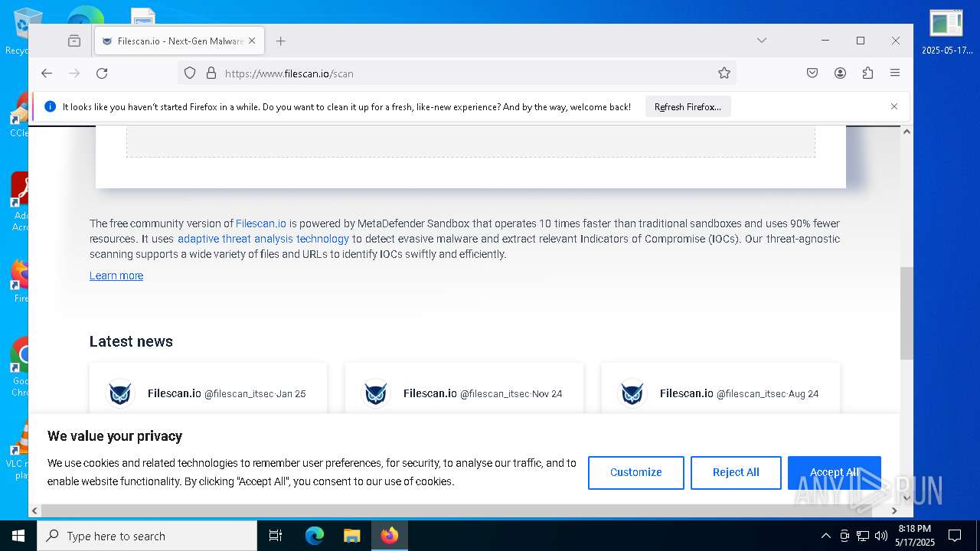Select the Filescan.io - Next-Gen Malware tab
Image resolution: width=980 pixels, height=551 pixels.
click(180, 41)
